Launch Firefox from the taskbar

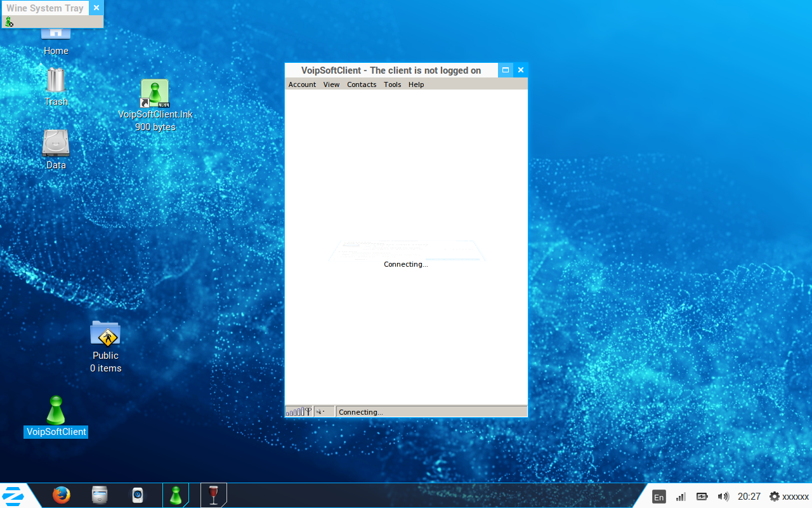(x=62, y=495)
